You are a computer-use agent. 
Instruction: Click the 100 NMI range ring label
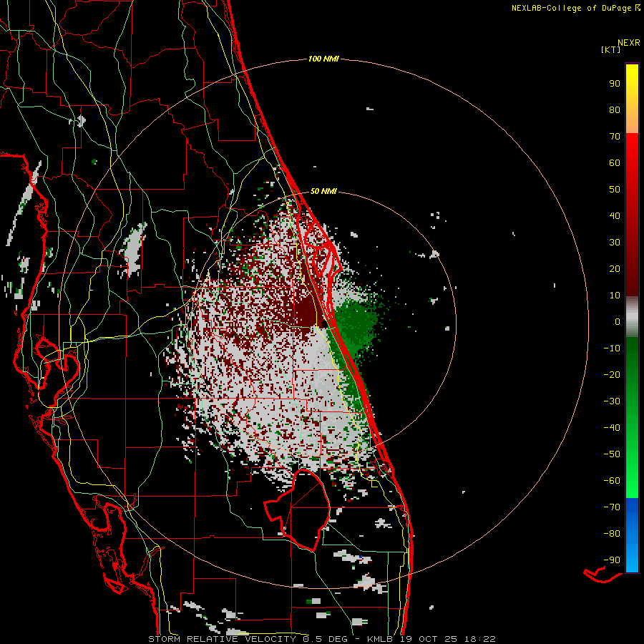323,59
